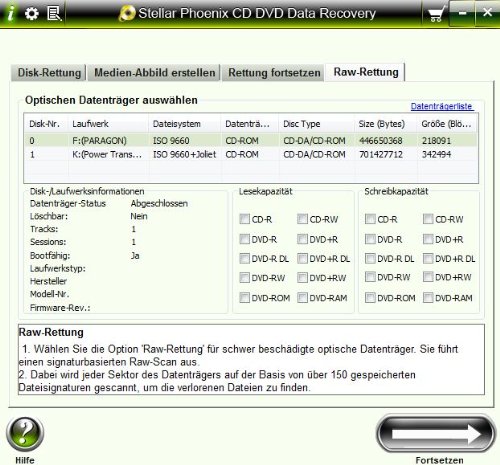Click the block count 218091
This screenshot has height=465, width=500.
(x=436, y=141)
